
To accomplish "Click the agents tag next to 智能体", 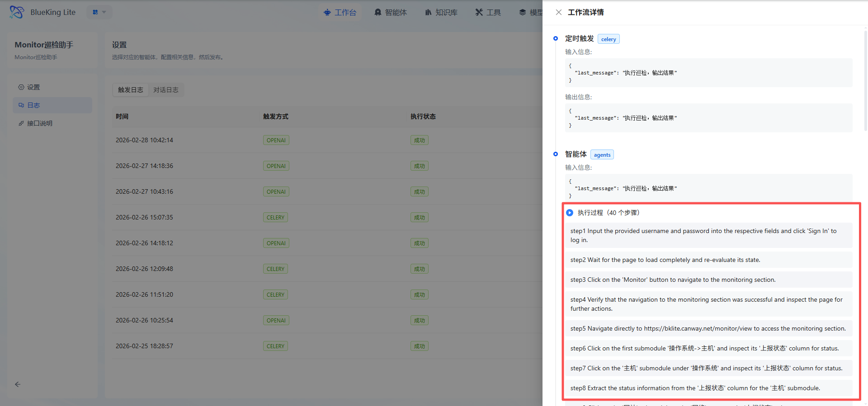I will click(602, 155).
